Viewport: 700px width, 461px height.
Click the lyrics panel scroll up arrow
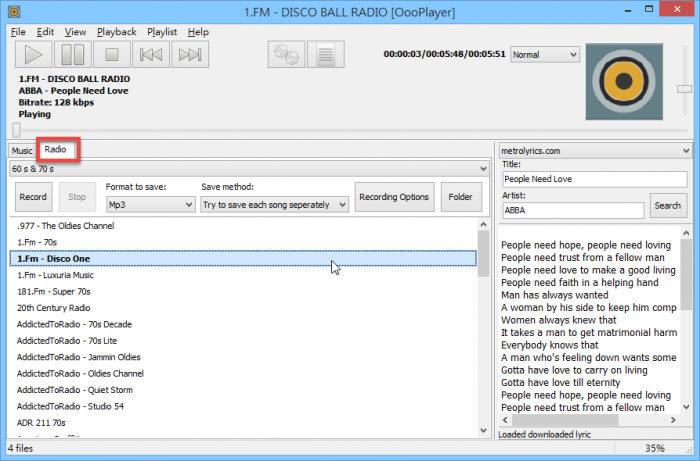pyautogui.click(x=686, y=233)
